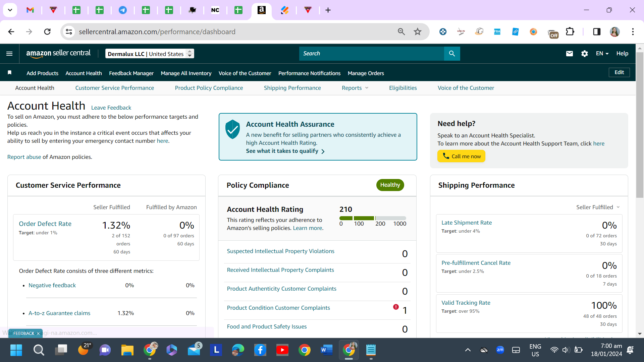This screenshot has width=644, height=362.
Task: Click the search magnifier button in Seller Central
Action: click(x=452, y=54)
